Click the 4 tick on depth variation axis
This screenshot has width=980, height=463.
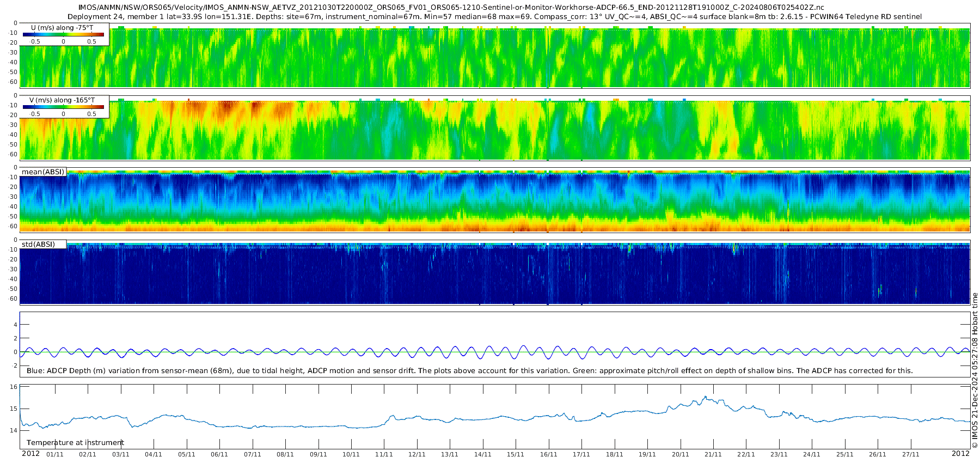[x=16, y=325]
